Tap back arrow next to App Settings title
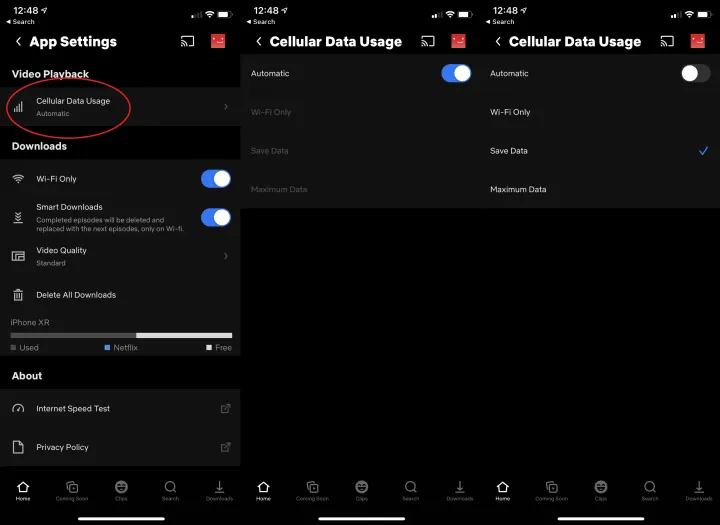The image size is (720, 525). click(18, 42)
